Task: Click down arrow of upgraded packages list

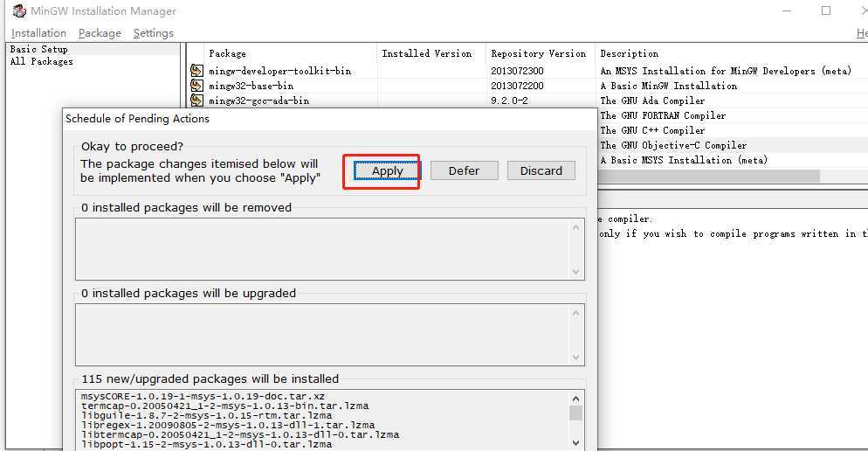Action: tap(575, 357)
